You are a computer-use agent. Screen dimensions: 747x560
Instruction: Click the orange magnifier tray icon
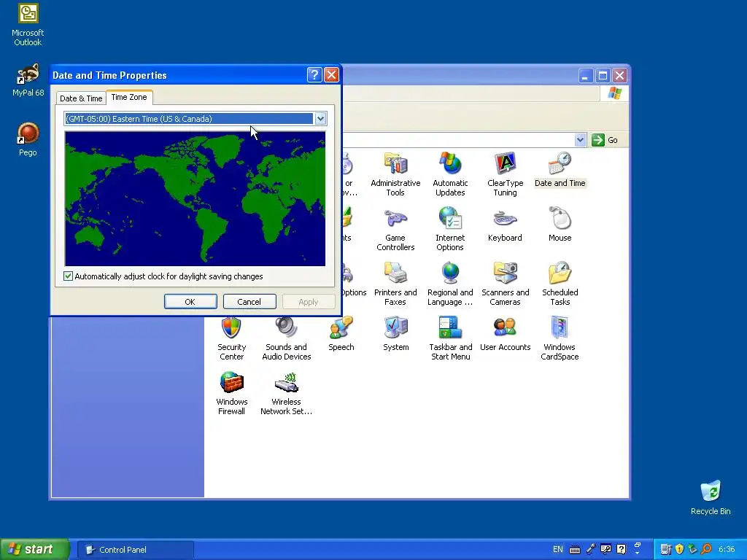[x=706, y=549]
